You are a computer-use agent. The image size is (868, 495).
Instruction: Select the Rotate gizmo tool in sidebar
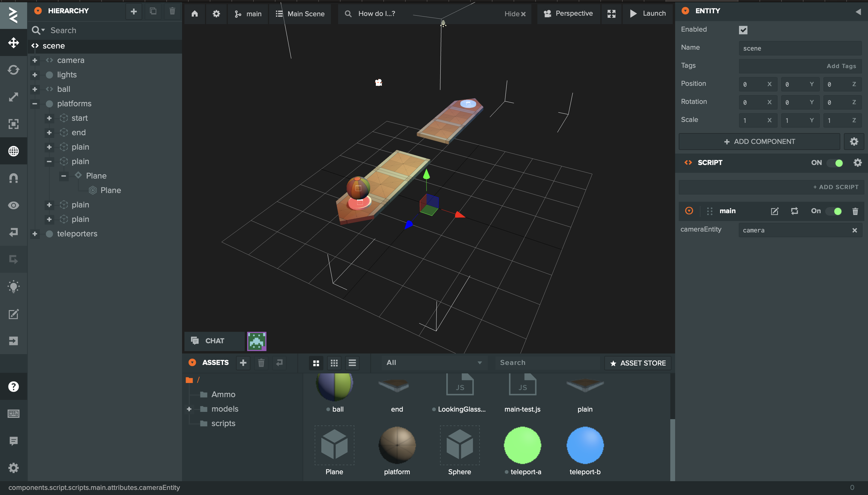tap(13, 70)
